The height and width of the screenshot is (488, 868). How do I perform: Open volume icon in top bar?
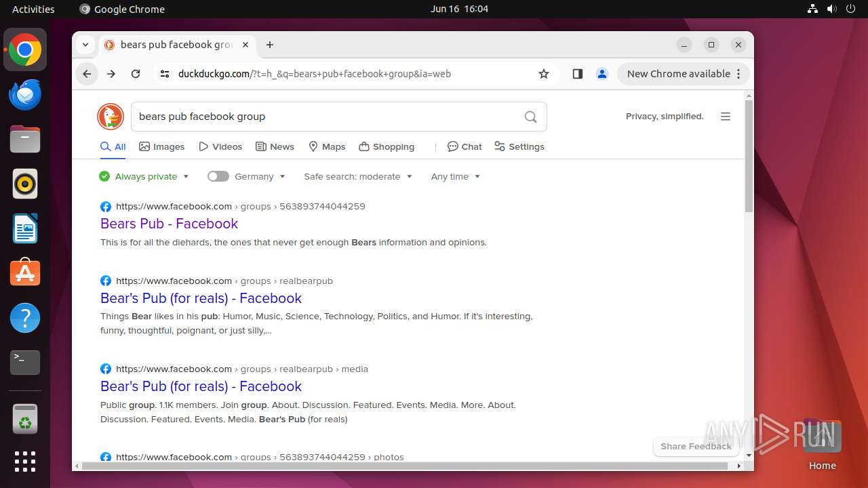pos(831,9)
